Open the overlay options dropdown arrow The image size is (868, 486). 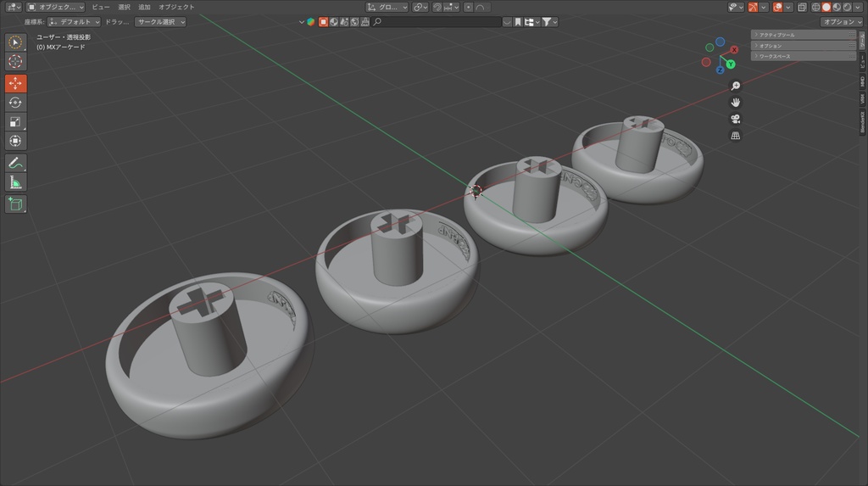click(x=788, y=7)
